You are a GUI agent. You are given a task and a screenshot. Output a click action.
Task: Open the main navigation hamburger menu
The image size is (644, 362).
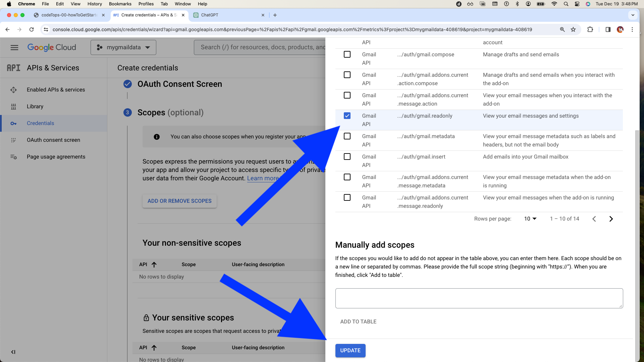[14, 48]
